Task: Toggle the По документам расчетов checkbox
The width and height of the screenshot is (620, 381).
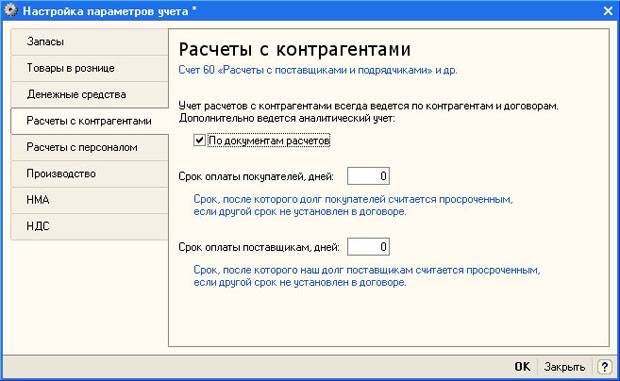Action: point(199,140)
